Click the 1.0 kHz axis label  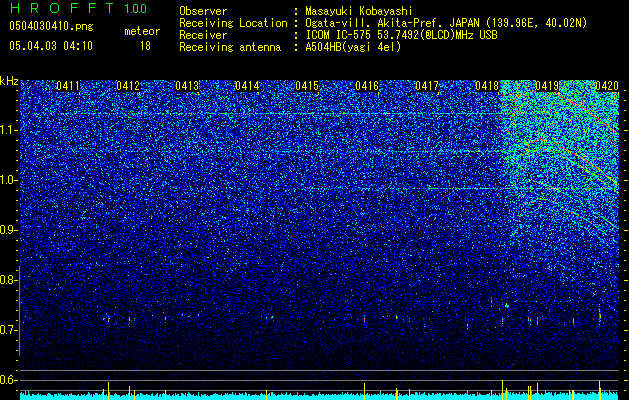coord(9,180)
